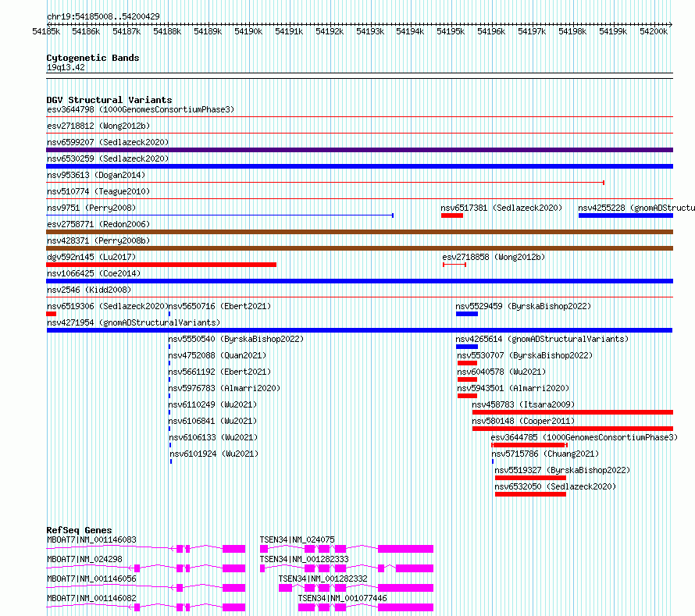Select the nsv1066425 (Coe2014) blue bar
This screenshot has width=695, height=616.
[359, 281]
